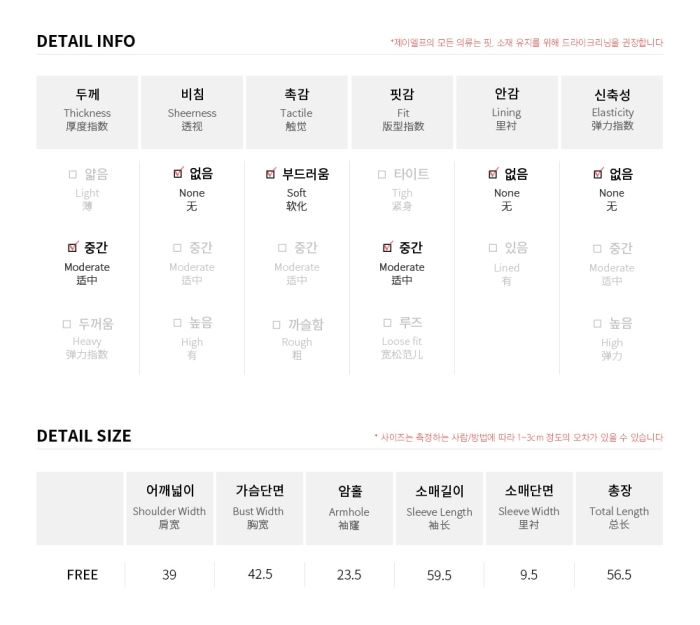
Task: Select the FREE size row label
Action: 82,575
